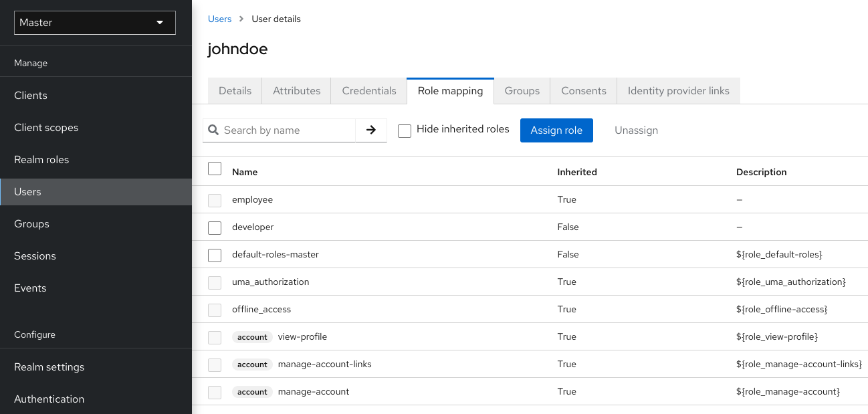This screenshot has width=868, height=414.
Task: Navigate to the Events section
Action: (30, 288)
